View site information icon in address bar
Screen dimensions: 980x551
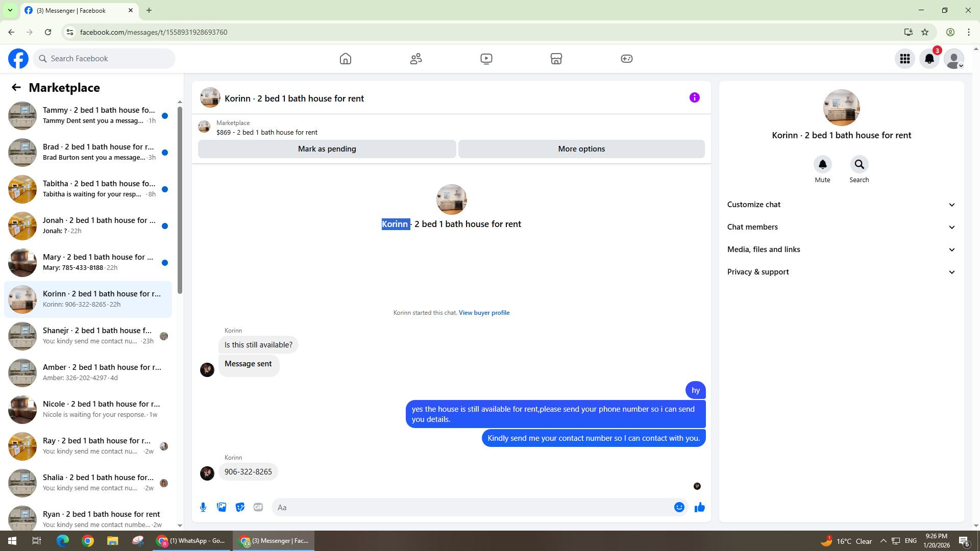coord(70,32)
